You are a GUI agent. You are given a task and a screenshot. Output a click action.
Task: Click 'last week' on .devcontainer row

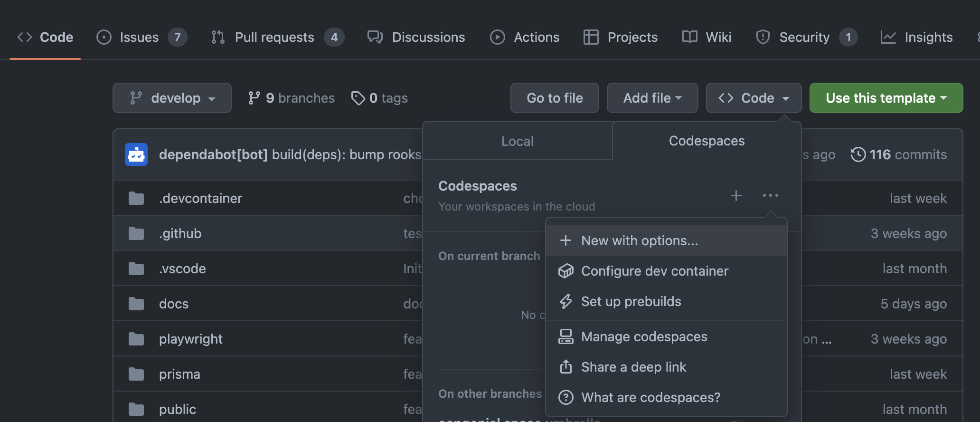[x=918, y=198]
